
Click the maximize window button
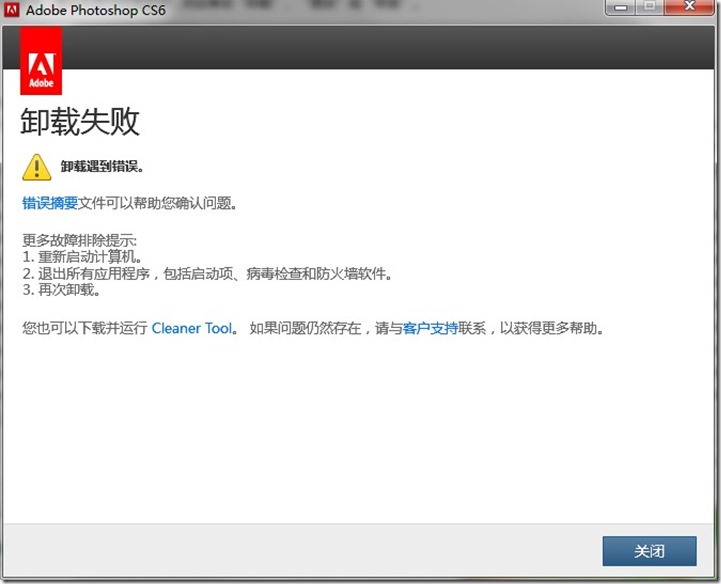[650, 7]
